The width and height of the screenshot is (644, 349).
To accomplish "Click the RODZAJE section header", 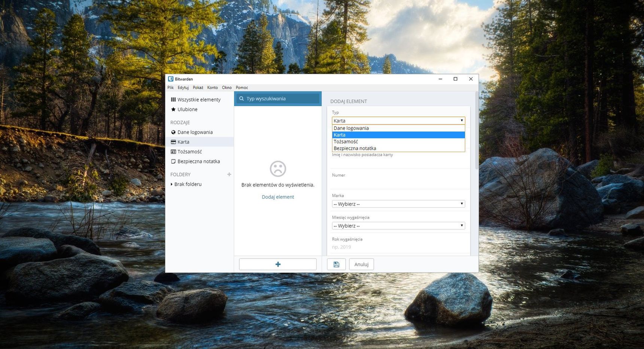I will point(180,122).
